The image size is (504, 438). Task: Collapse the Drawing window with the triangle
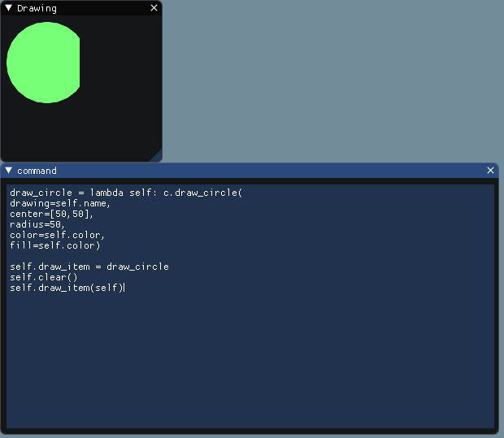tap(8, 8)
